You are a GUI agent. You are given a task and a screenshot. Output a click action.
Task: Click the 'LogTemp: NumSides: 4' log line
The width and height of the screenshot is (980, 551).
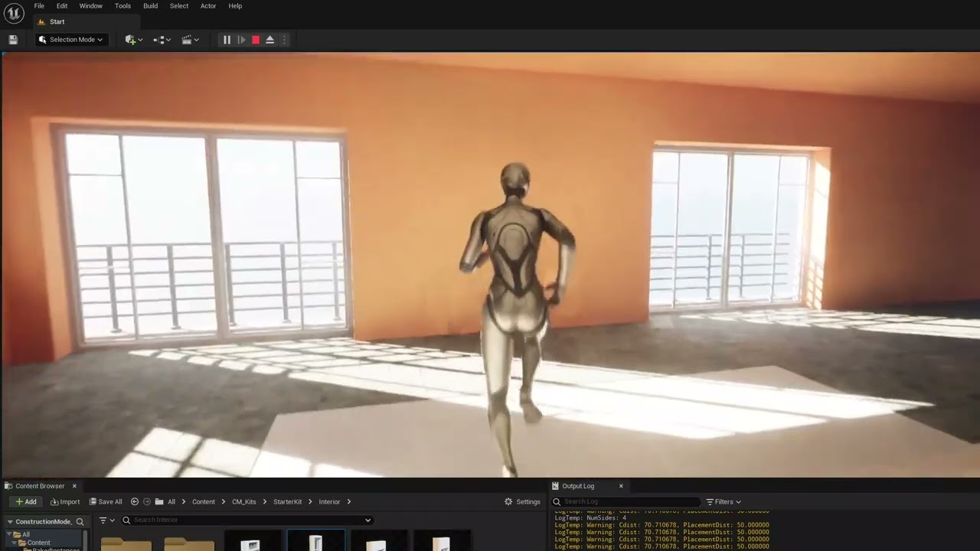pyautogui.click(x=590, y=518)
